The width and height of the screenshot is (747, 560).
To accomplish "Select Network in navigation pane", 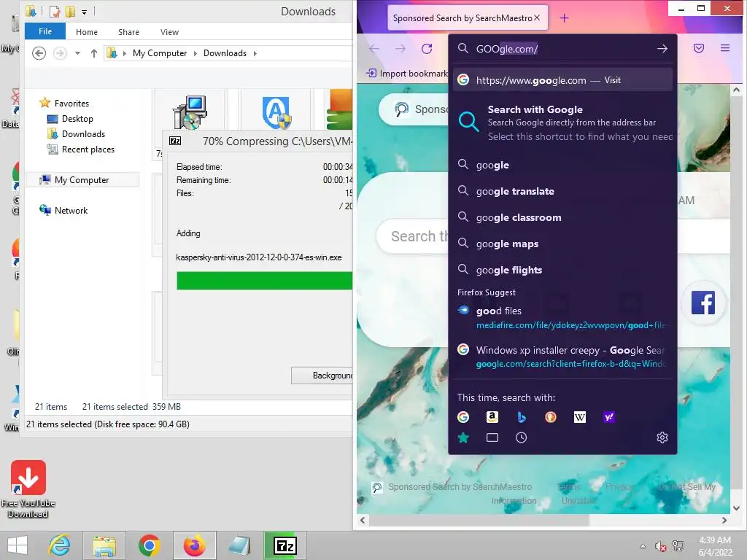I will click(x=71, y=210).
